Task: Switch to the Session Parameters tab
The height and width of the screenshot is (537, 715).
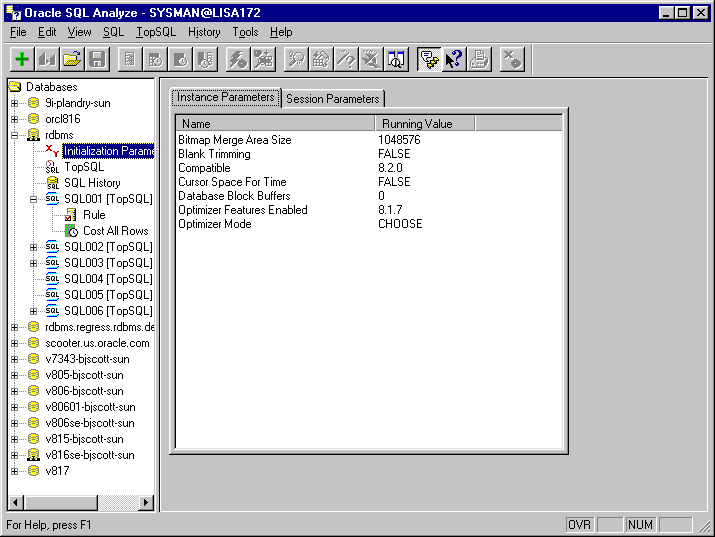Action: 333,99
